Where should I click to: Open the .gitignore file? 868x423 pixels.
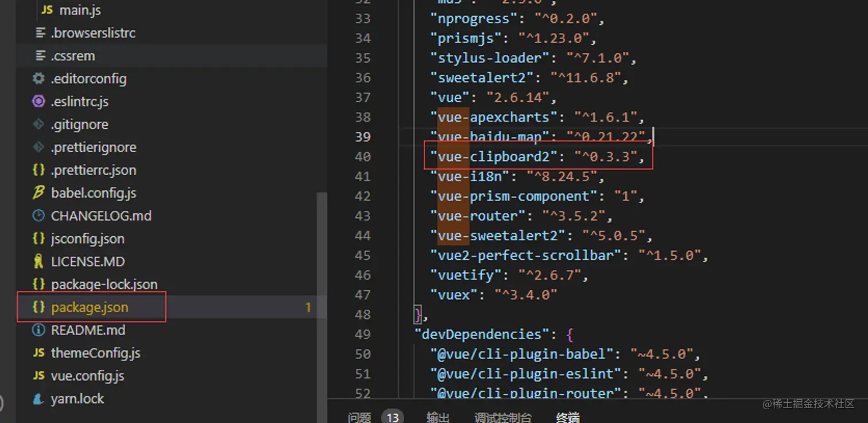80,125
